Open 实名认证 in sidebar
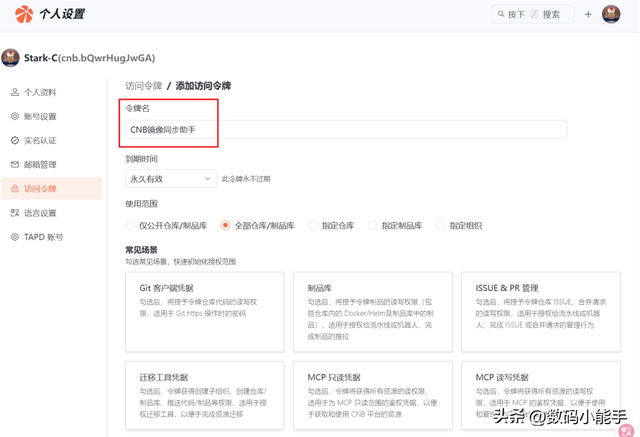Image resolution: width=640 pixels, height=437 pixels. (x=51, y=140)
